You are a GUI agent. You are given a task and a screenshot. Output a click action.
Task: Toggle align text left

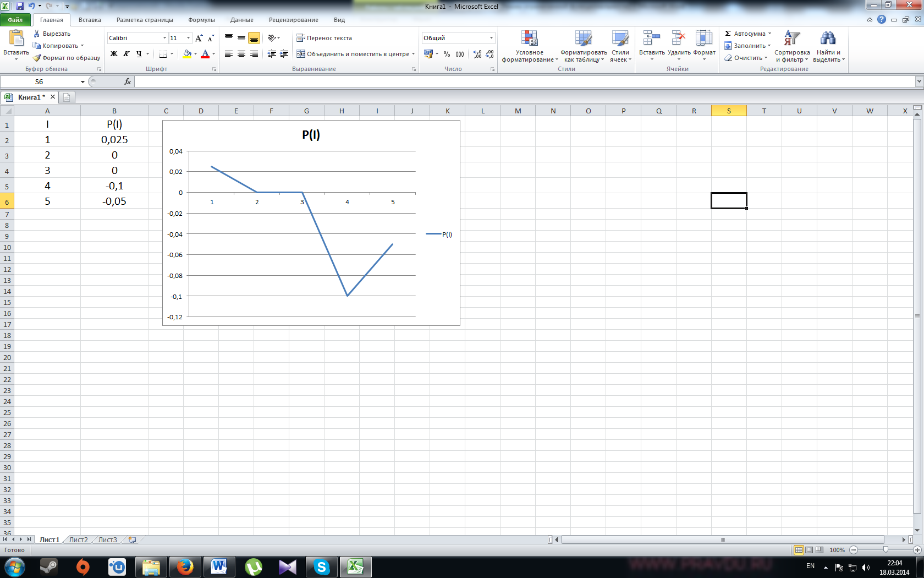tap(229, 54)
